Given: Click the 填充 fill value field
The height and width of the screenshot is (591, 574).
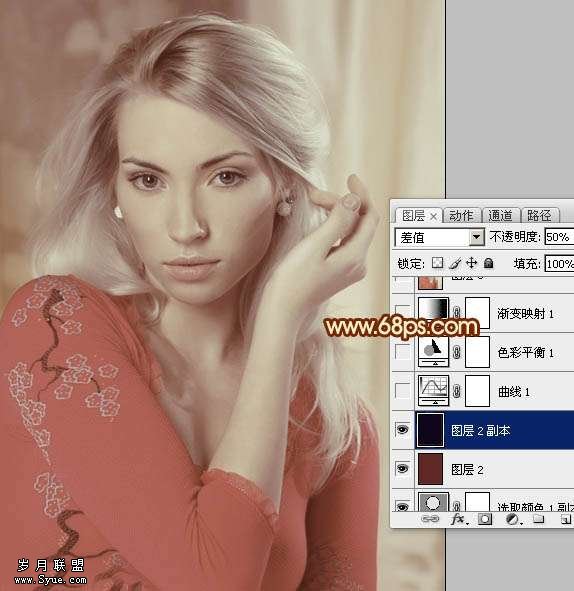Looking at the screenshot, I should 559,264.
